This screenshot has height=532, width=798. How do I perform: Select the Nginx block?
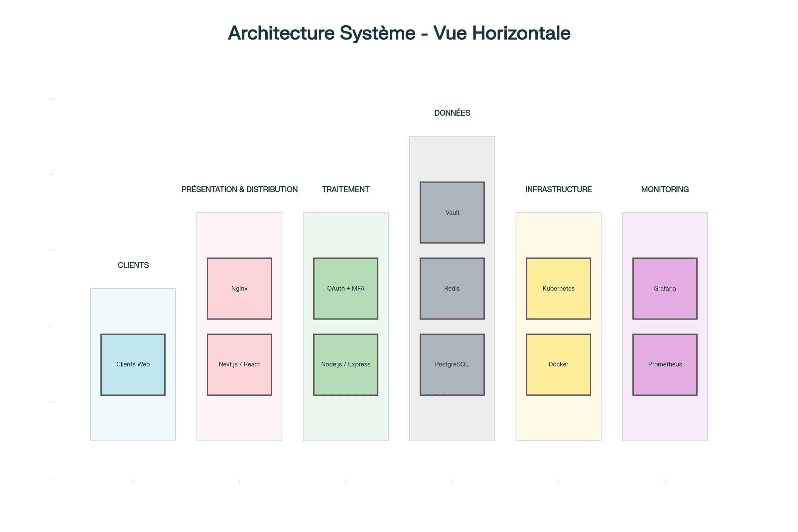239,288
